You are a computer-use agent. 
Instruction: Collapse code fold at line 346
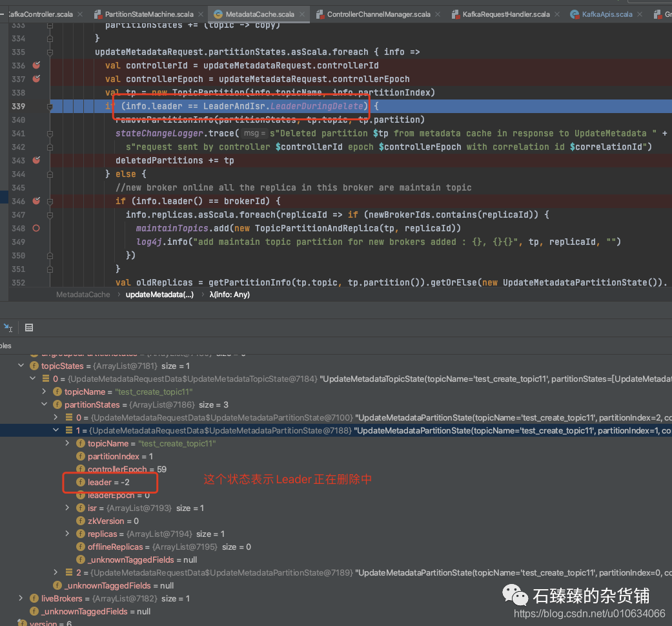point(50,201)
